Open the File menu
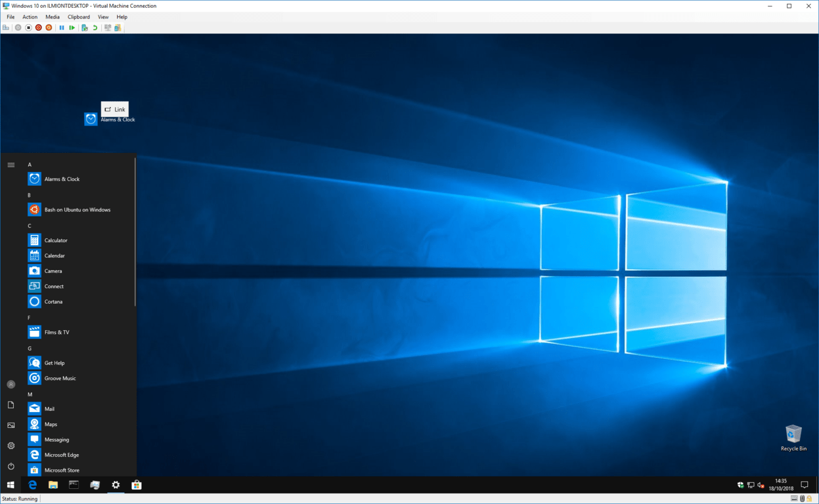The height and width of the screenshot is (504, 819). (11, 17)
